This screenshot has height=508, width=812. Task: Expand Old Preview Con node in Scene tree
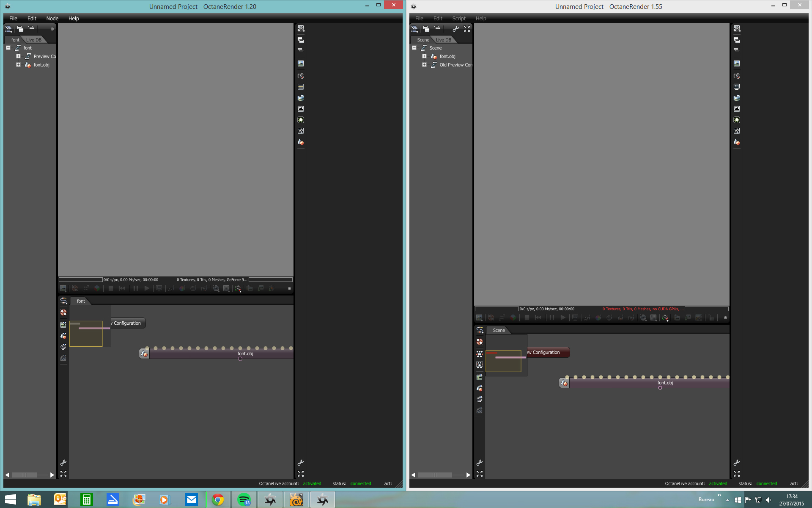[424, 65]
